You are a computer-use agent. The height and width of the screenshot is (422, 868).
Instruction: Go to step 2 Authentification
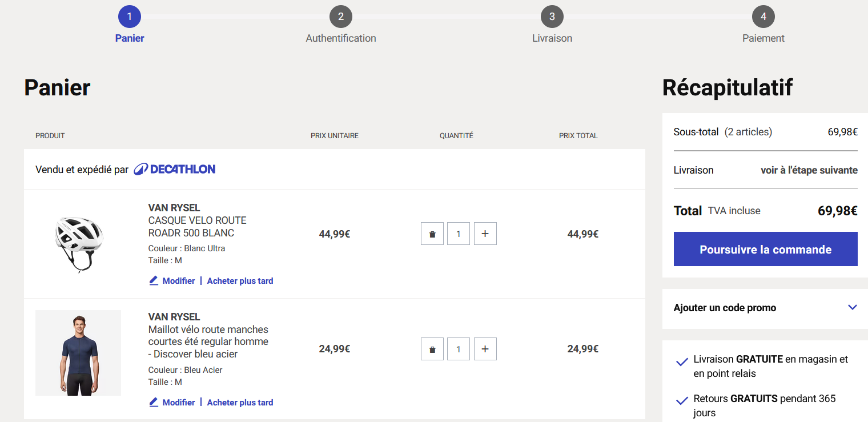pyautogui.click(x=341, y=17)
